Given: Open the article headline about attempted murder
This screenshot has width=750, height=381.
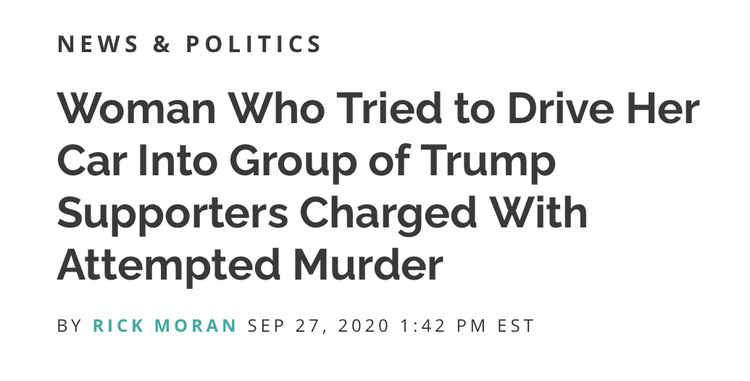Looking at the screenshot, I should (x=378, y=186).
